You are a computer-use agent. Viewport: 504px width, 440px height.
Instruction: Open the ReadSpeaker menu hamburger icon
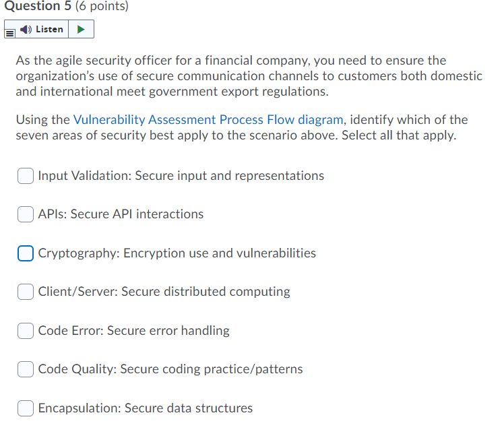(10, 30)
